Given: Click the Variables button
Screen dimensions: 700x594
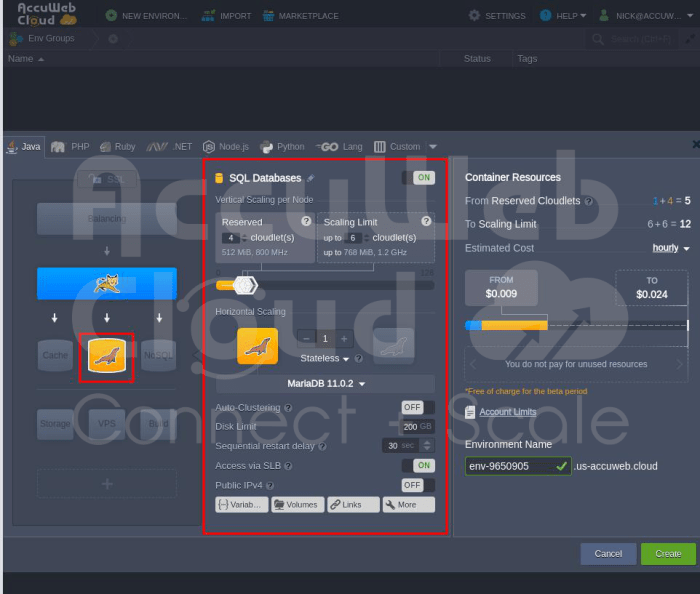Looking at the screenshot, I should click(242, 505).
